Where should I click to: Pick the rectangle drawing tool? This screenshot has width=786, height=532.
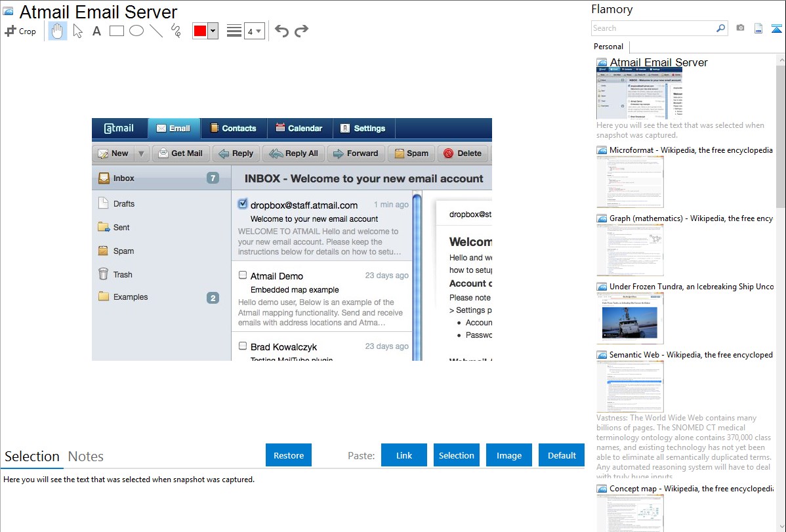tap(116, 31)
